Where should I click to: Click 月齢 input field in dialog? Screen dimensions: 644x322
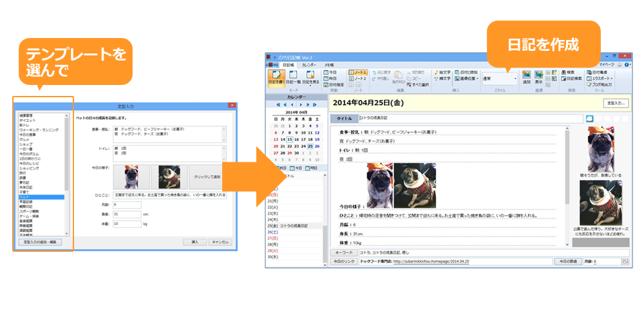pyautogui.click(x=127, y=205)
